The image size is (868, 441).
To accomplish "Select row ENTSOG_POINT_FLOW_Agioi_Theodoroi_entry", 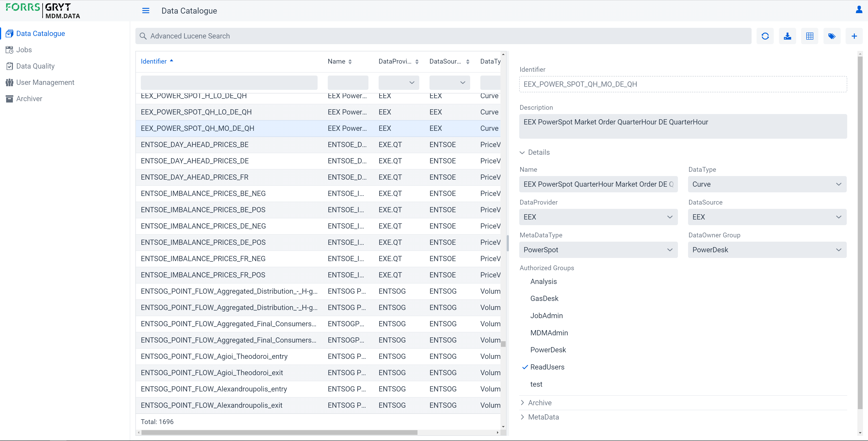I will point(318,357).
